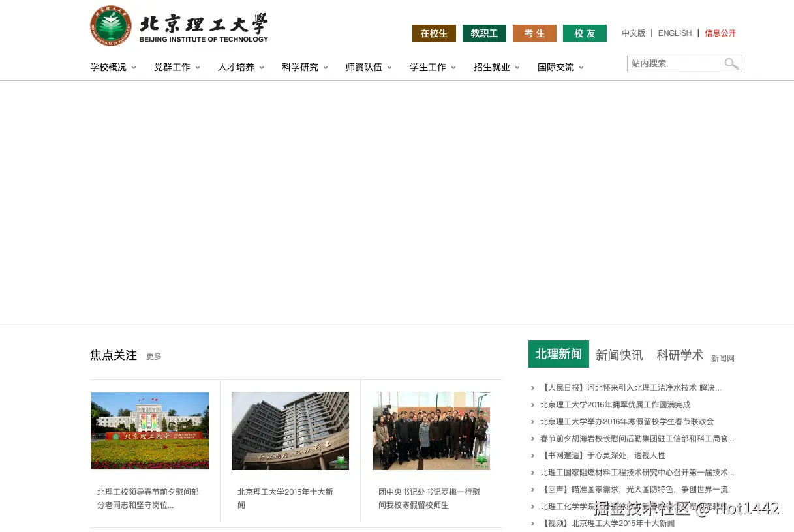The width and height of the screenshot is (794, 532).
Task: Select the 师资队伍 menu item
Action: 364,67
